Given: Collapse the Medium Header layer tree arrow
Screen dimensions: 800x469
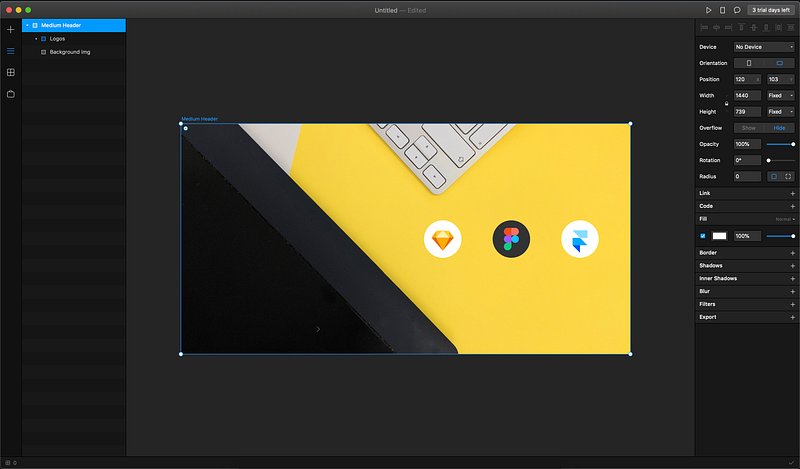Looking at the screenshot, I should click(28, 25).
